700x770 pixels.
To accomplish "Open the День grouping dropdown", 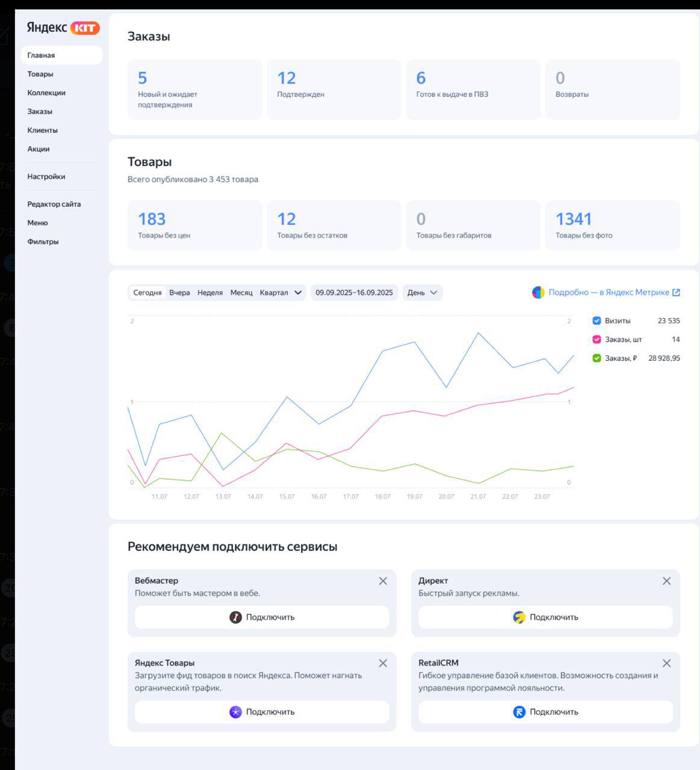I will 422,293.
